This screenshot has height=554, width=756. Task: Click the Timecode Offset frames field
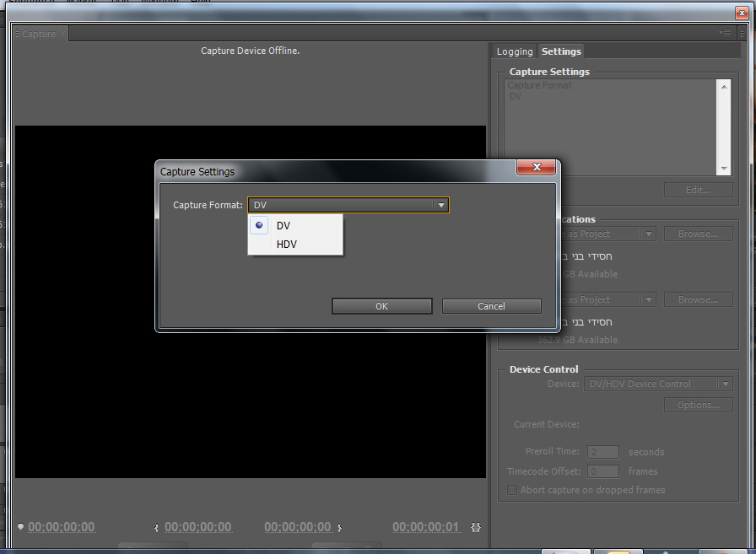click(602, 471)
